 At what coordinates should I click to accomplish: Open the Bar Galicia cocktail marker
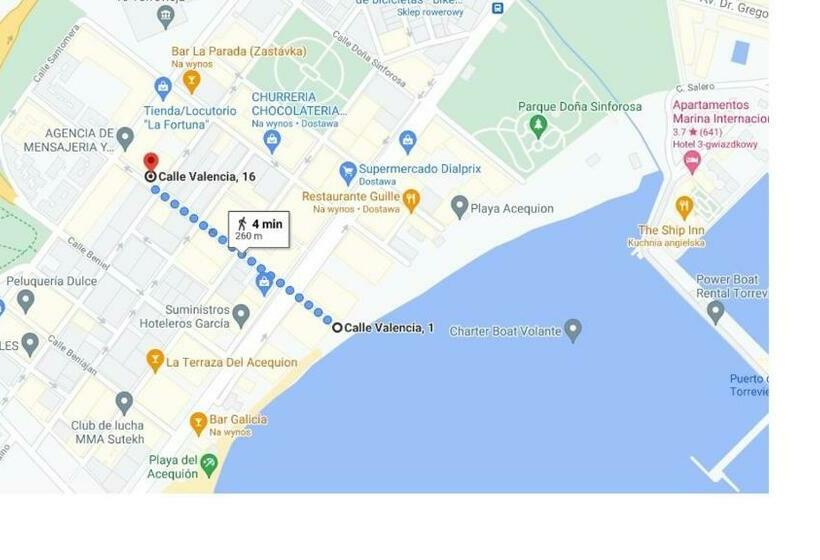[x=198, y=424]
